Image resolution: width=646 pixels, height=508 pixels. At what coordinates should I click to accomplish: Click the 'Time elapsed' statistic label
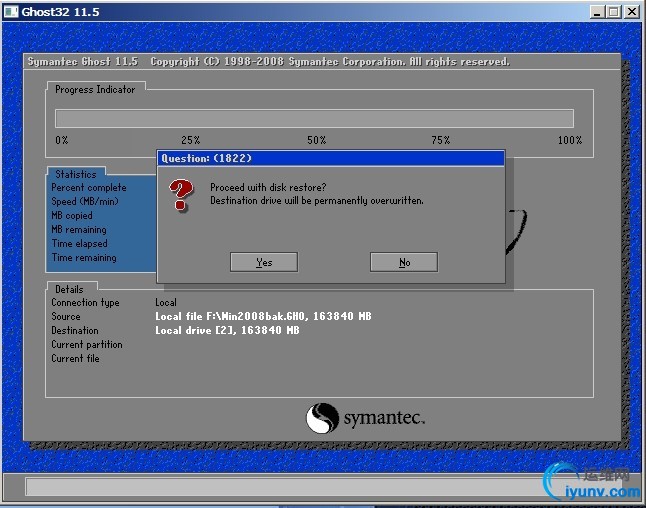[80, 243]
